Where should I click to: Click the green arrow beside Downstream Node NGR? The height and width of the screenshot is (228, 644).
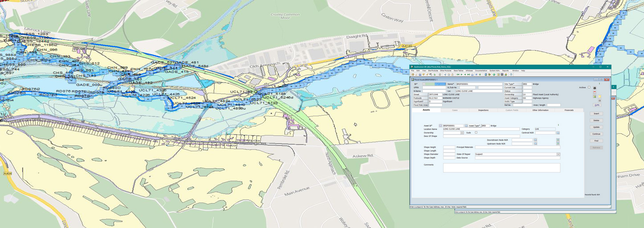pyautogui.click(x=558, y=140)
